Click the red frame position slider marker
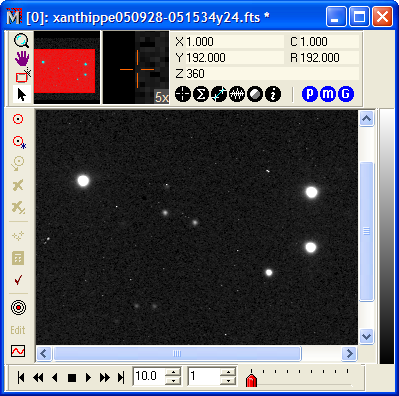Image resolution: width=399 pixels, height=396 pixels. 252,380
